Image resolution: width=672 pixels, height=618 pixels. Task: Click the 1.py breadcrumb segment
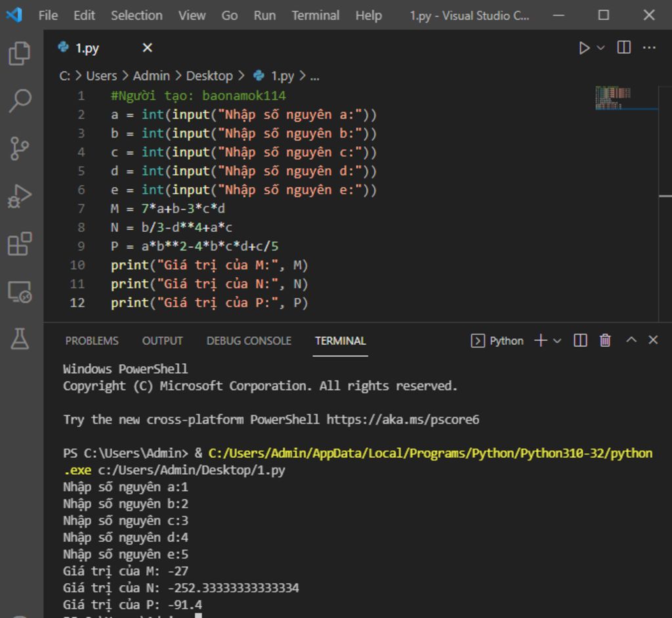tap(282, 76)
